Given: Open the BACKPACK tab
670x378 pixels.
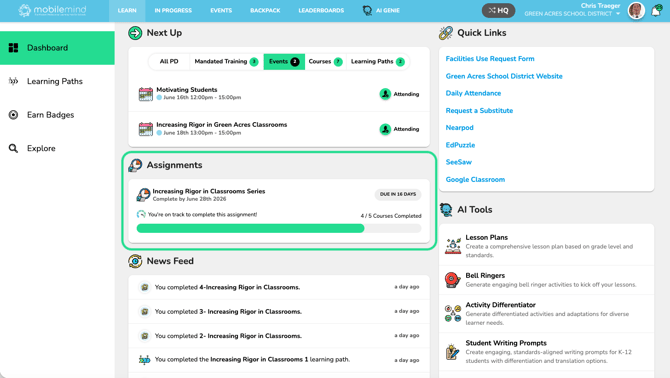Looking at the screenshot, I should point(265,11).
